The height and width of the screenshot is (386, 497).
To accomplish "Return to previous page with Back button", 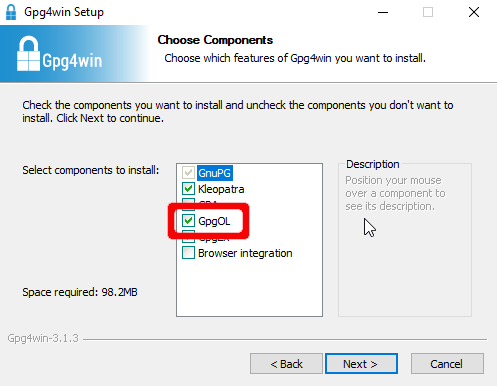I will pos(286,364).
